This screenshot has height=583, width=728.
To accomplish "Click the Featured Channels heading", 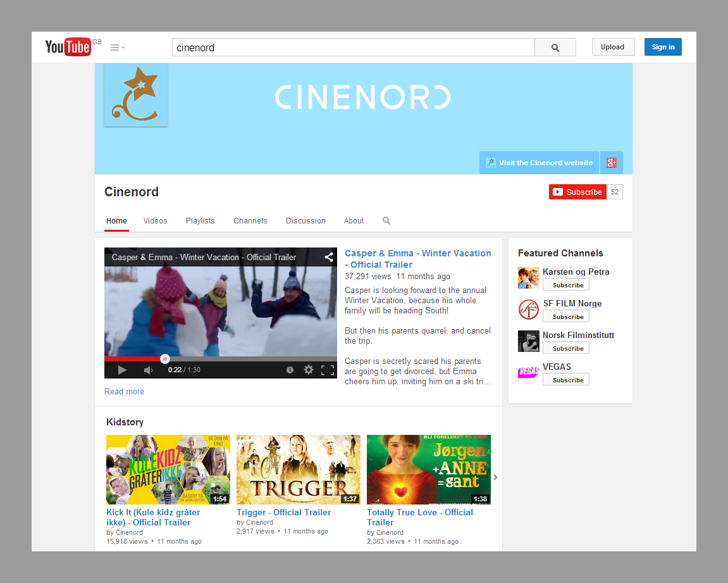I will tap(560, 253).
